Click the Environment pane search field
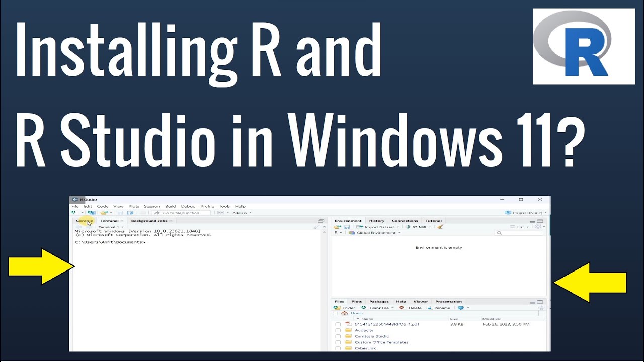The width and height of the screenshot is (644, 362). [x=518, y=233]
